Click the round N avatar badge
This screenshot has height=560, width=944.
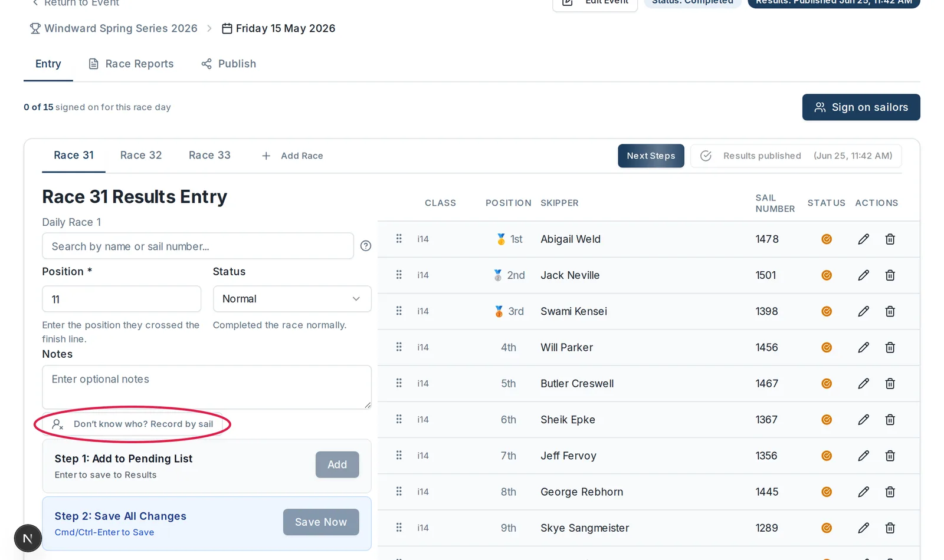(x=28, y=538)
